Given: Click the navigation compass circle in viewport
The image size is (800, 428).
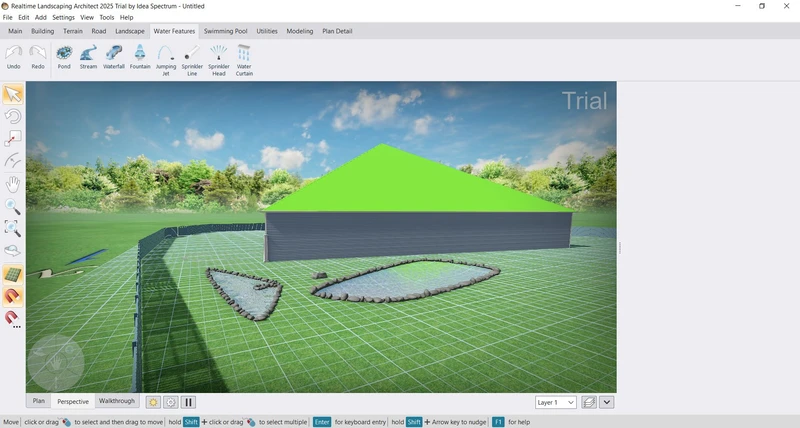Looking at the screenshot, I should coord(55,362).
